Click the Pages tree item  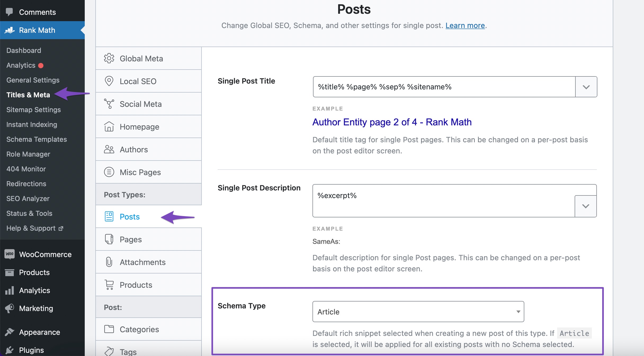click(x=131, y=239)
